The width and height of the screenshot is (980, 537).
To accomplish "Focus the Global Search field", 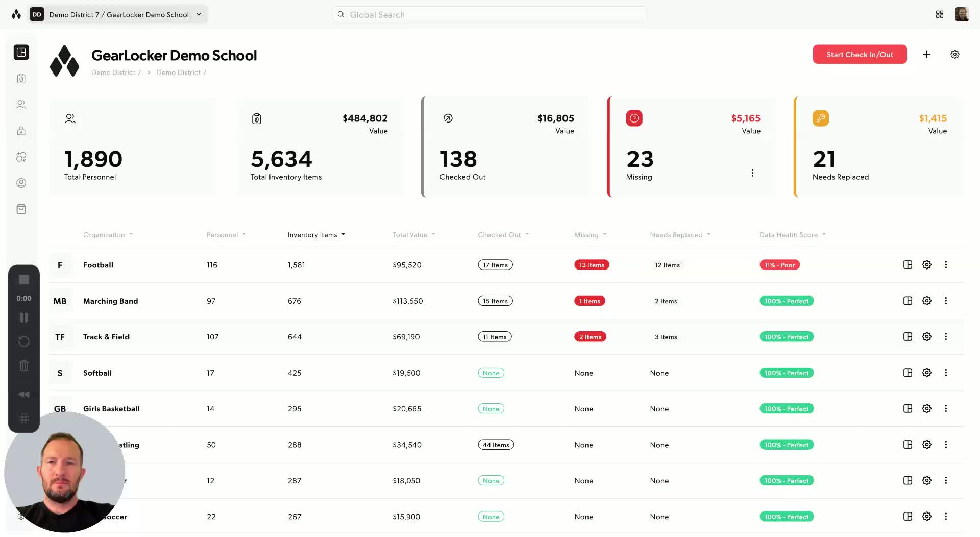I will tap(489, 14).
